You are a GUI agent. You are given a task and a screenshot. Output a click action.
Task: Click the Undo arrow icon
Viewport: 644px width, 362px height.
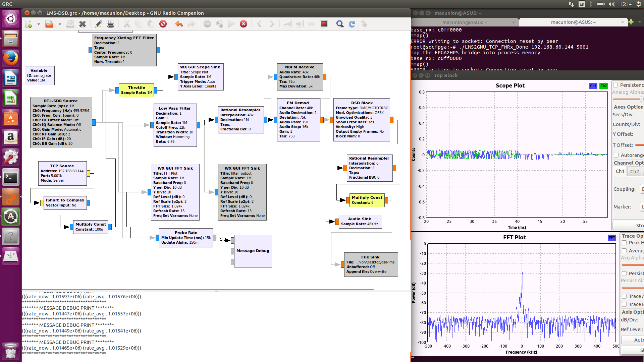(x=179, y=24)
